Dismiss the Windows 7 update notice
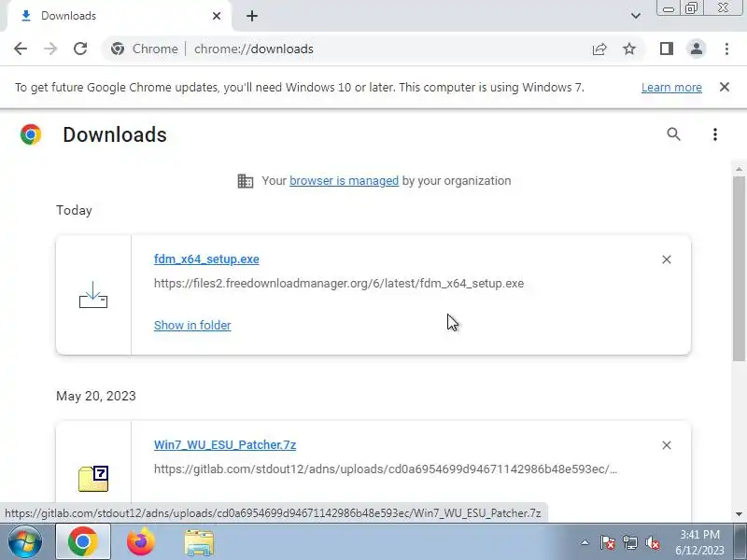Viewport: 747px width, 560px height. [x=725, y=87]
